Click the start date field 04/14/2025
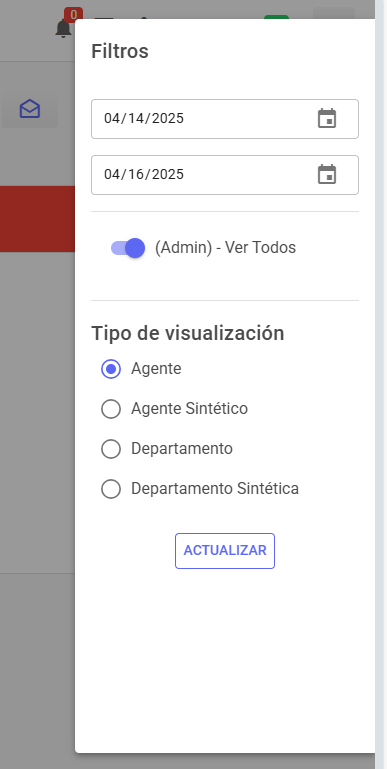Image resolution: width=387 pixels, height=769 pixels. pos(225,119)
